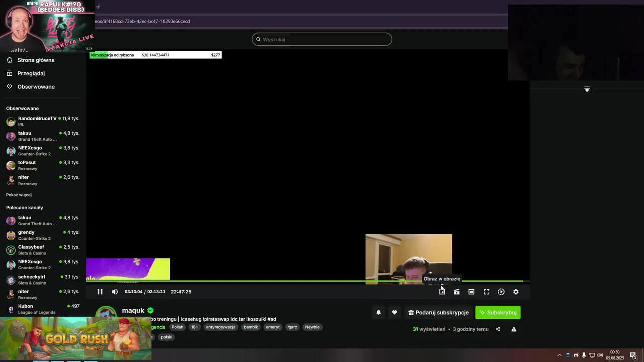The image size is (644, 362).
Task: Open RandomBruceTV followed channel
Action: pyautogui.click(x=43, y=121)
